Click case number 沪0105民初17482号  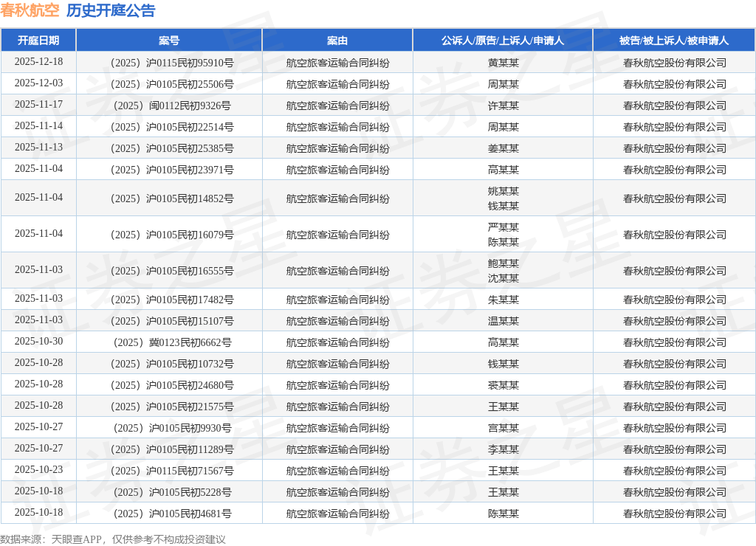[x=172, y=300]
